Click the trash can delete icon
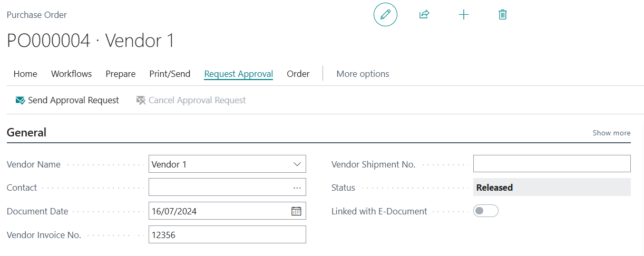Viewport: 644px width, 256px height. coord(503,15)
